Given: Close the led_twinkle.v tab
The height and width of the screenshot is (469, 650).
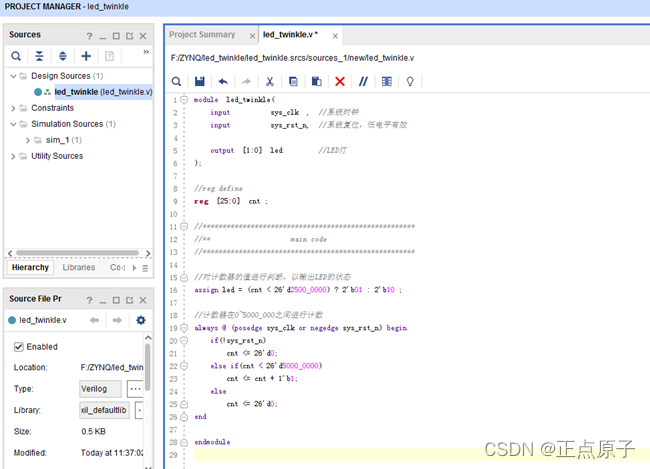Looking at the screenshot, I should (335, 36).
